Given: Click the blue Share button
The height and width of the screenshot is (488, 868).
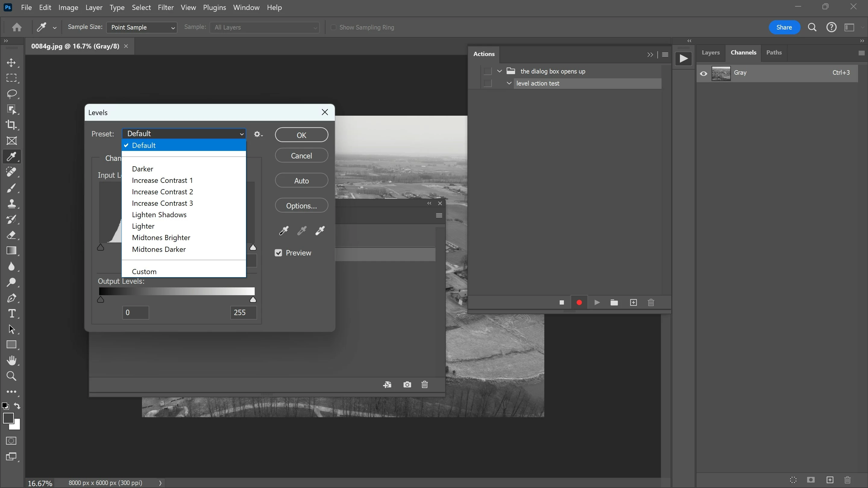Looking at the screenshot, I should [784, 28].
